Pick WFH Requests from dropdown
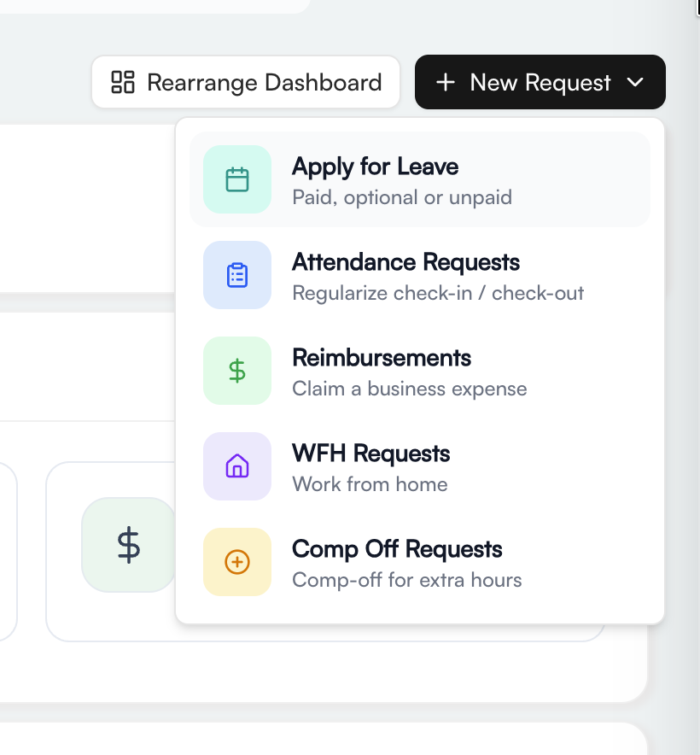The image size is (700, 755). pos(420,466)
